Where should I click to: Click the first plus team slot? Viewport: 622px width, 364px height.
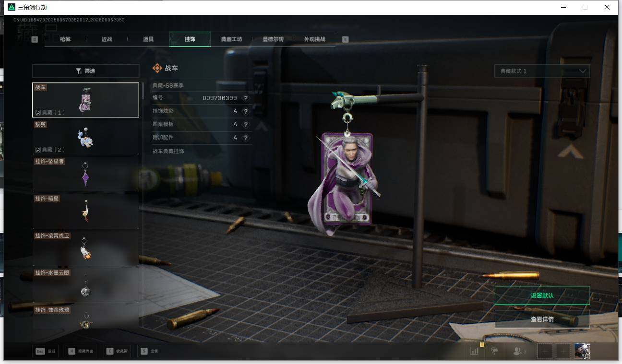545,352
